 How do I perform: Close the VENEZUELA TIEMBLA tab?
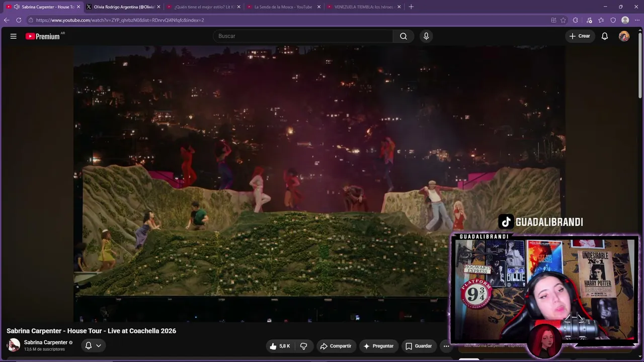click(399, 7)
